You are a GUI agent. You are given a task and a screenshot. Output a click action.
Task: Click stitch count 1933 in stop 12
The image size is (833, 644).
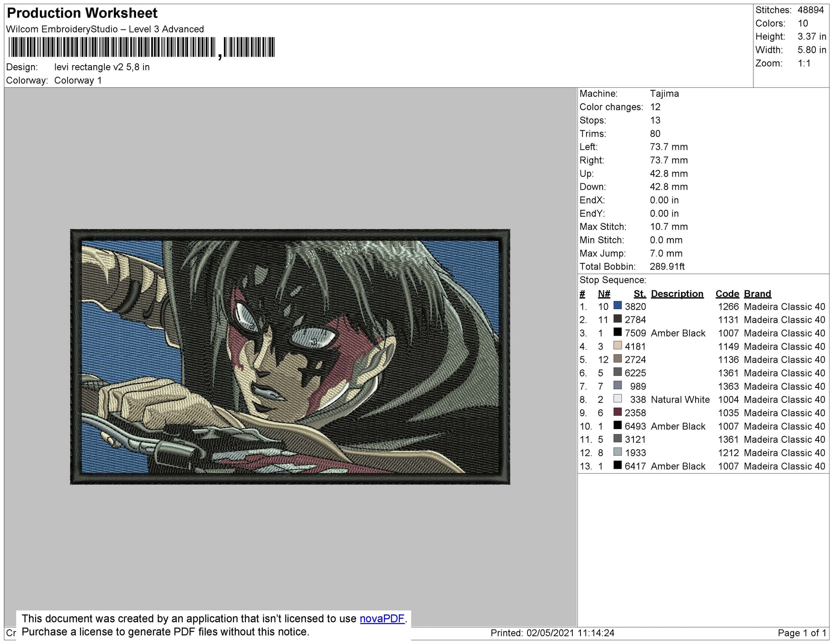click(x=635, y=453)
